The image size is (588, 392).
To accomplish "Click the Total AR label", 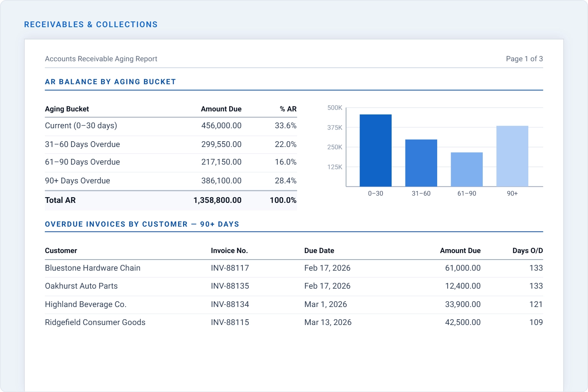I will (x=60, y=200).
